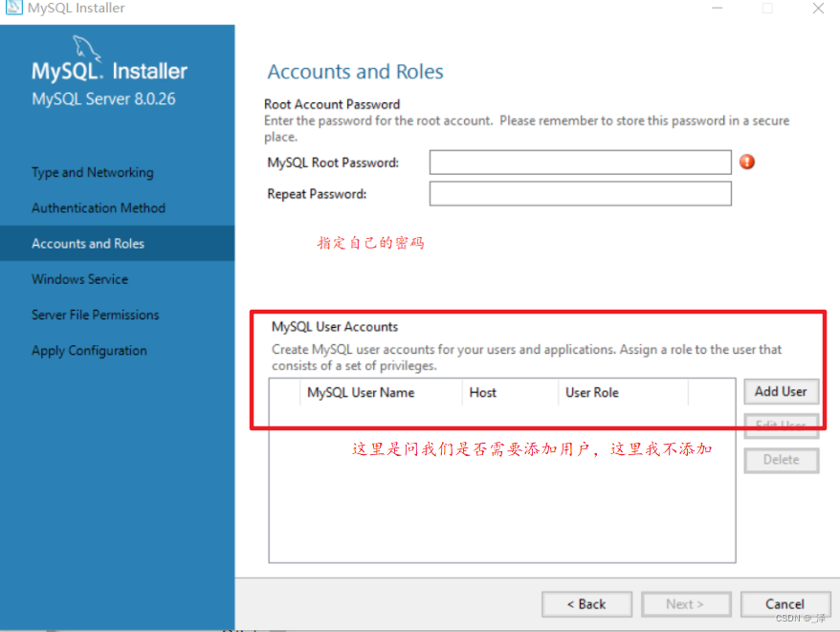The image size is (840, 632).
Task: Select the Accounts and Roles step
Action: click(x=87, y=243)
